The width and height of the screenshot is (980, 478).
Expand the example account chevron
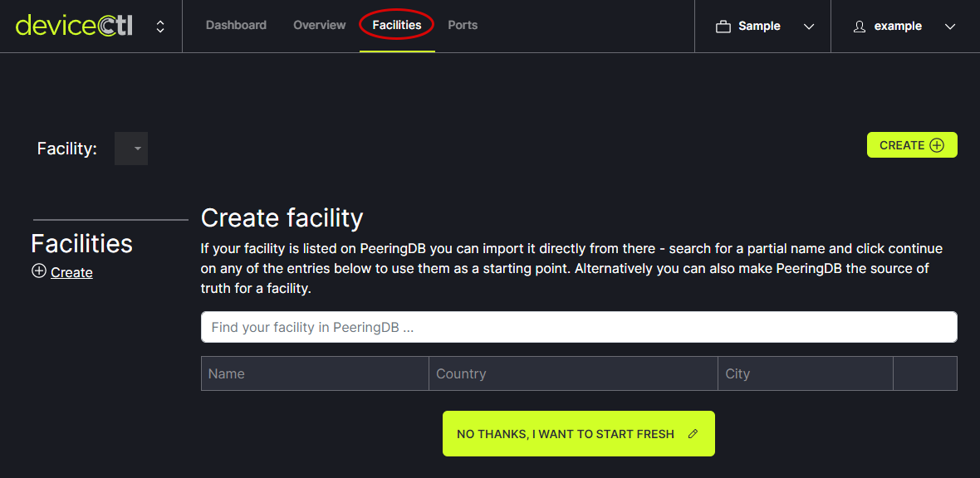tap(950, 27)
